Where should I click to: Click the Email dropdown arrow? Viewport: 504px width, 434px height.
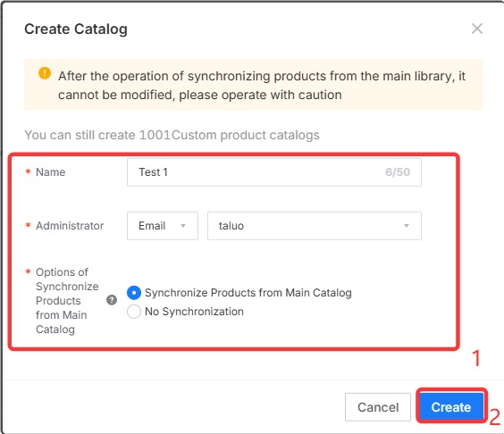click(183, 226)
